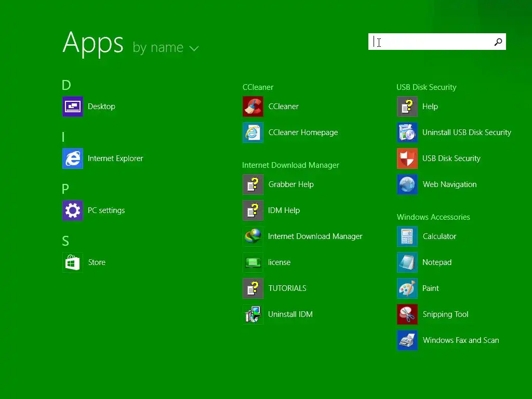Open USB Disk Security Help icon
The image size is (532, 399).
tap(407, 107)
